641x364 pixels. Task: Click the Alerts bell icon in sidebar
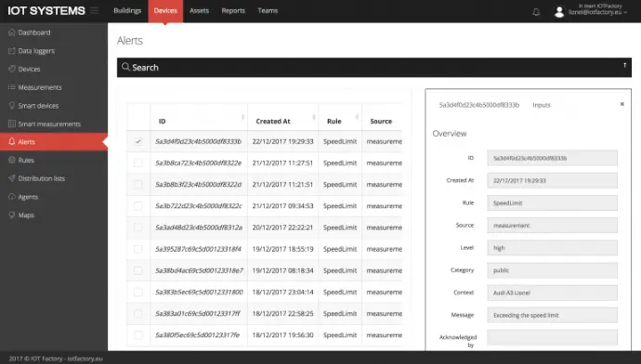(x=11, y=141)
